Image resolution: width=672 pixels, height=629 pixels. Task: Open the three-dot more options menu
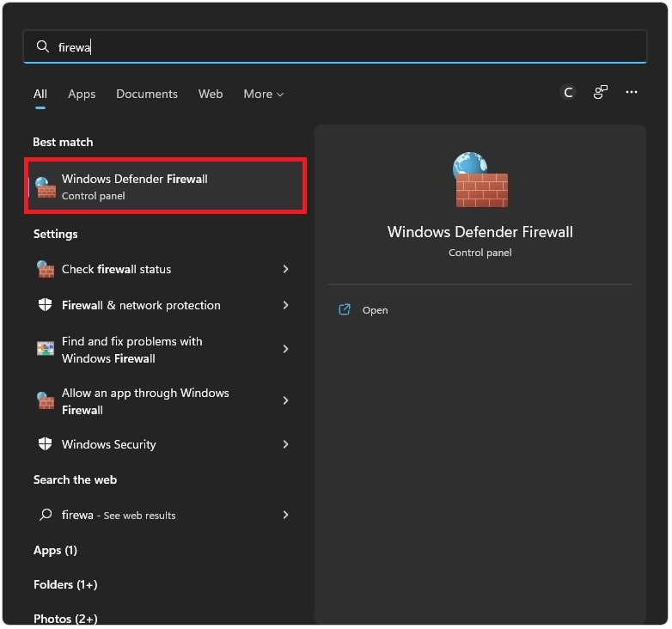[632, 93]
